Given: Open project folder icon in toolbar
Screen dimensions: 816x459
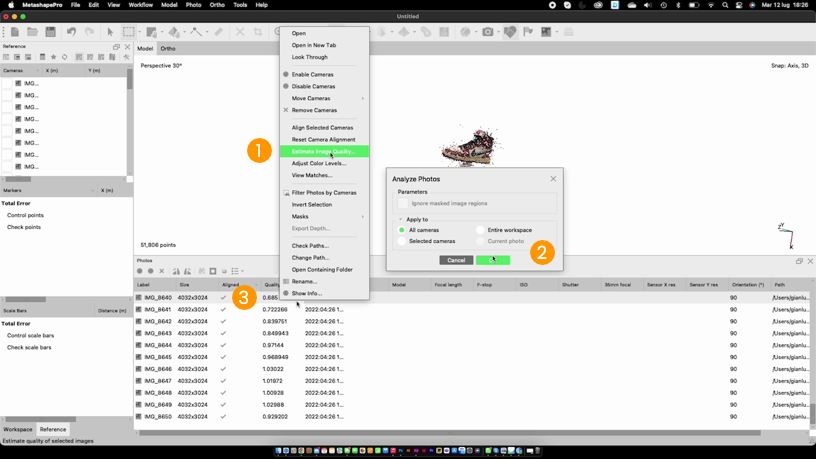Looking at the screenshot, I should 33,32.
